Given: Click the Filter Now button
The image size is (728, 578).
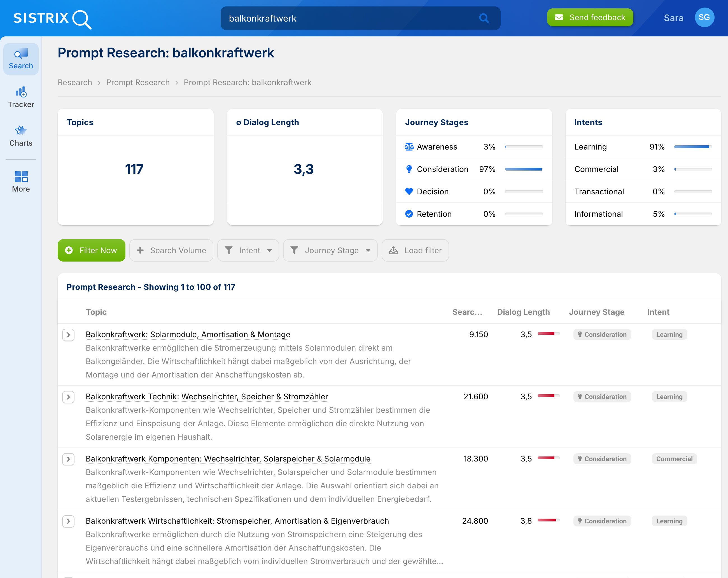Looking at the screenshot, I should pos(91,250).
